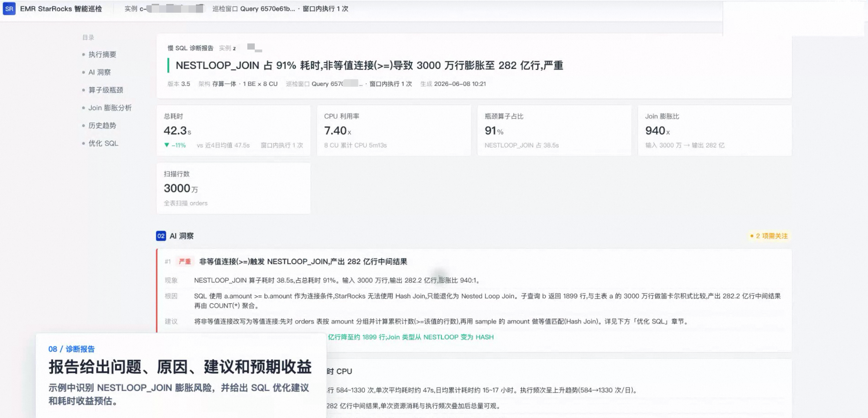
Task: Jump to 执行摘要 in the 目录 sidebar
Action: coord(102,54)
